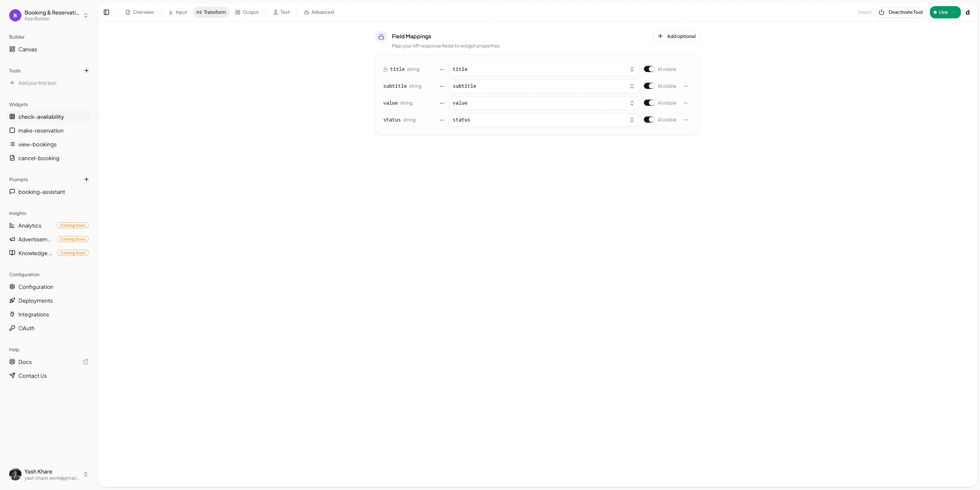Open the Deployments rocket icon
Viewport: 980px width, 490px height.
coord(12,300)
